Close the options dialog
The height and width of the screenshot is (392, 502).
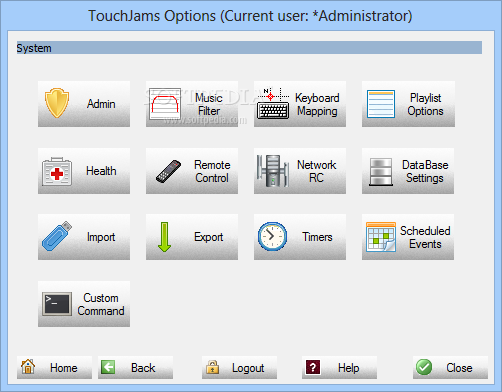click(x=450, y=367)
